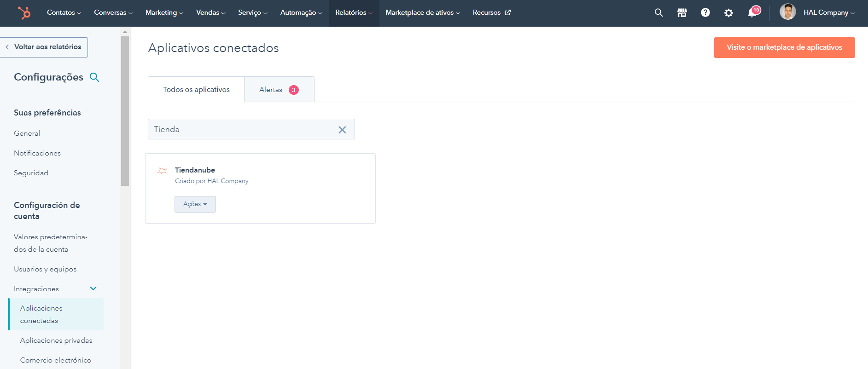This screenshot has width=868, height=369.
Task: Open the Vendas menu
Action: 211,12
